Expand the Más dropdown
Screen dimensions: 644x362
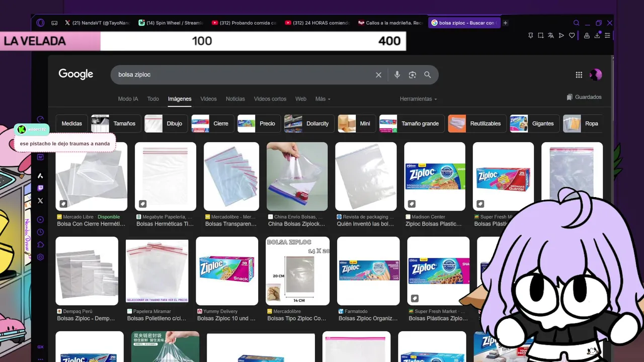323,99
